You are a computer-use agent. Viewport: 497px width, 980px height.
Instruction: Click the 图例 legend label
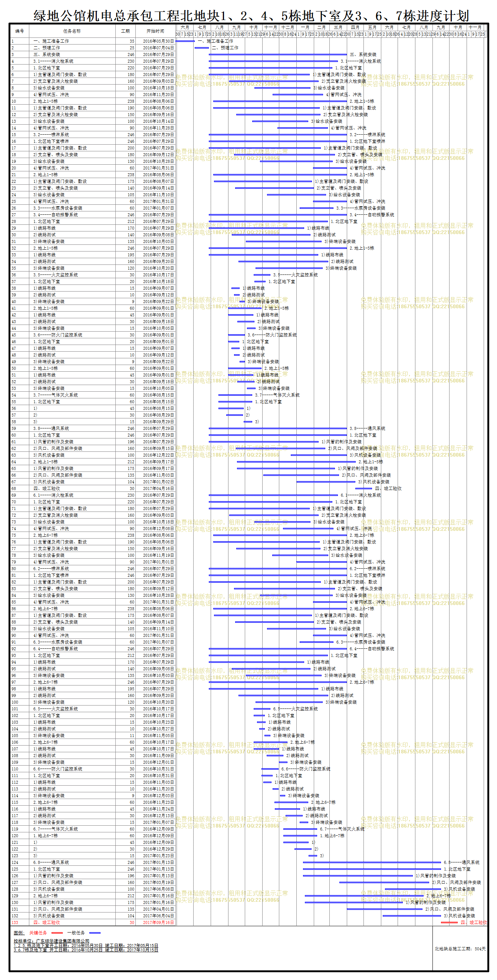[x=19, y=933]
